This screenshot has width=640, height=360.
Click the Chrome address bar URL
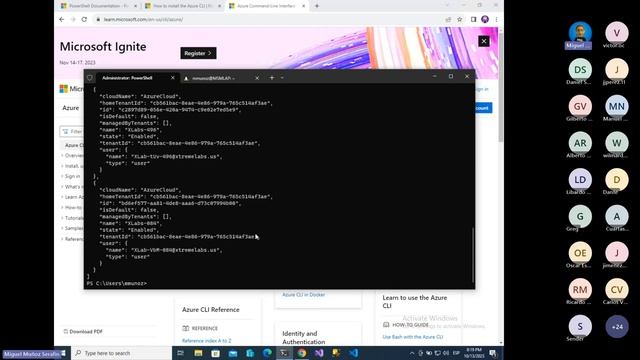(143, 19)
